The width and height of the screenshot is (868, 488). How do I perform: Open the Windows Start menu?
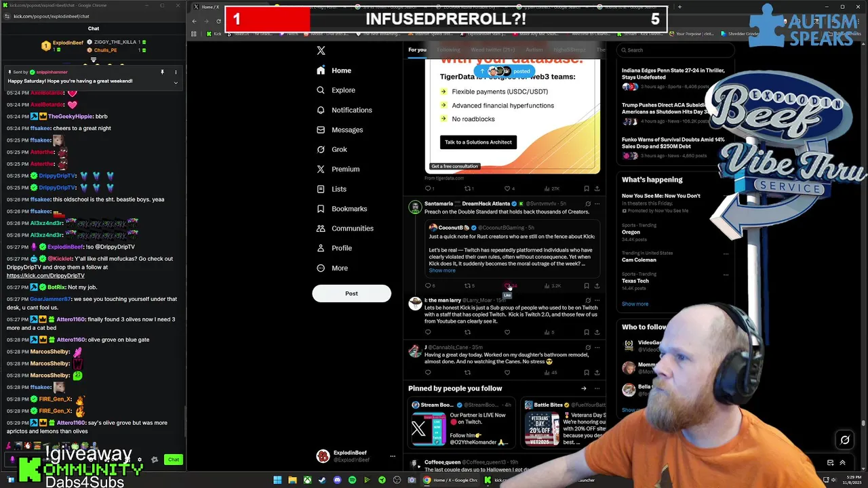click(277, 480)
